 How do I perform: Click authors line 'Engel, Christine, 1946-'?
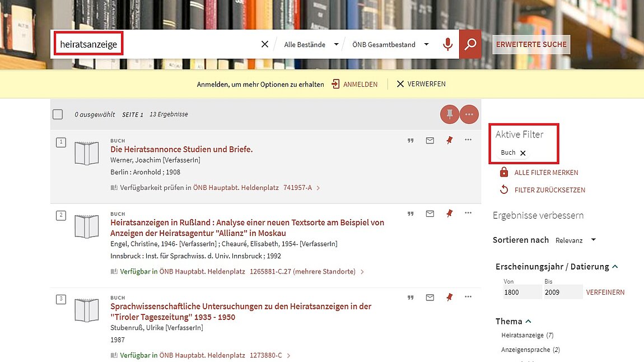point(224,244)
